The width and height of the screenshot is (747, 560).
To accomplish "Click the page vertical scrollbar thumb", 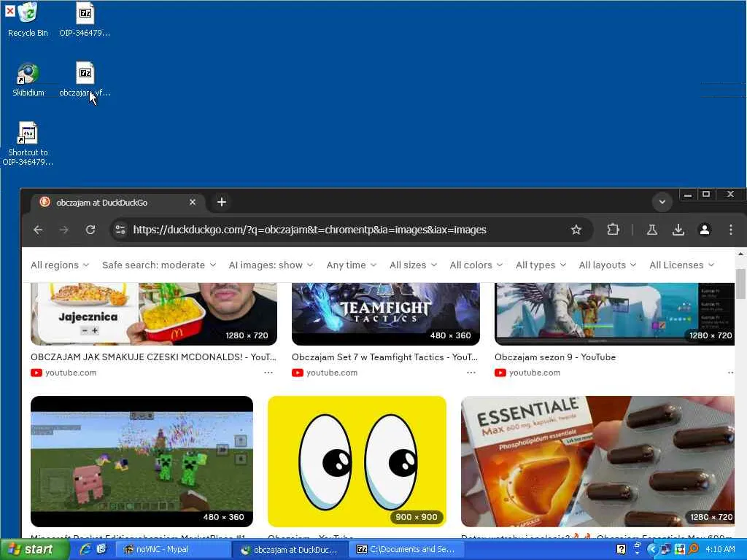I will point(740,284).
